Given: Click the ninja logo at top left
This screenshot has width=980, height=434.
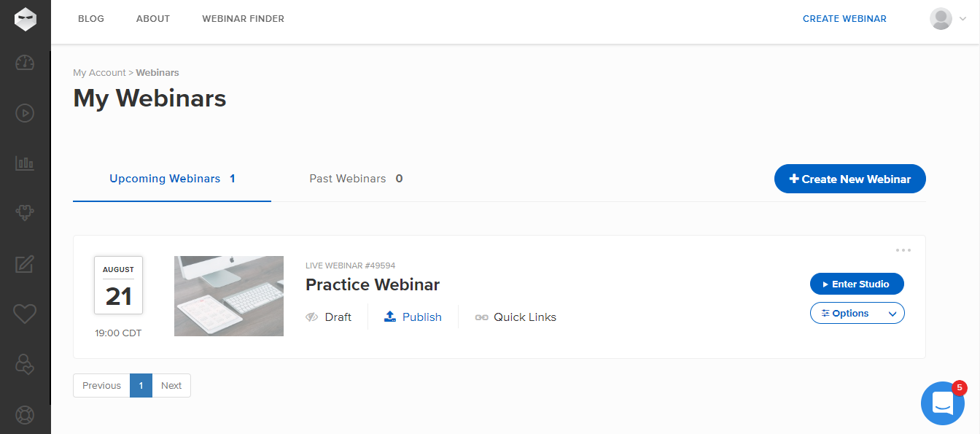Looking at the screenshot, I should coord(25,18).
